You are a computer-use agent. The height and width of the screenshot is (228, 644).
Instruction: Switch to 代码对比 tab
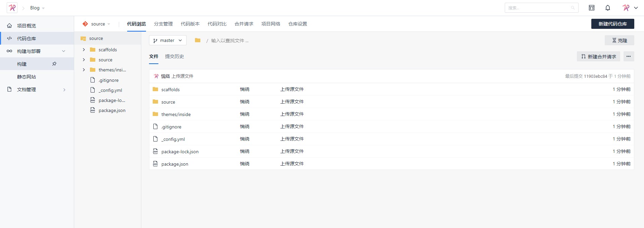(217, 24)
